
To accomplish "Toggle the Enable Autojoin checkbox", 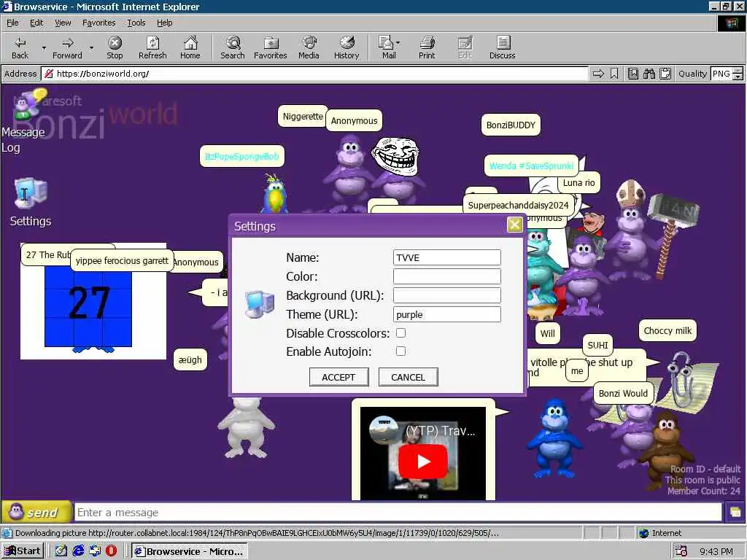I will [x=400, y=351].
